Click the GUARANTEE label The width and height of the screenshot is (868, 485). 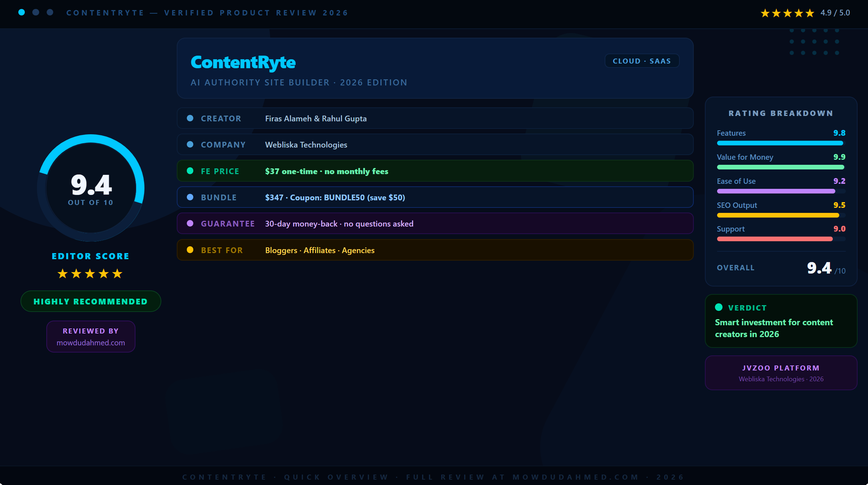[228, 224]
